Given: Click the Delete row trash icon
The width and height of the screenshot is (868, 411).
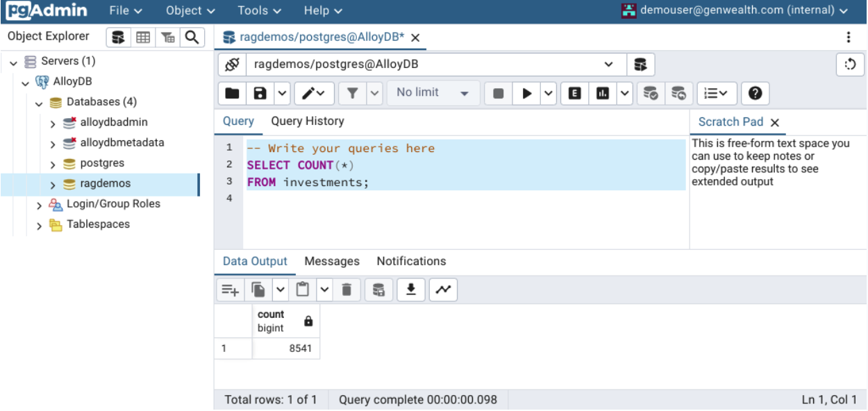Looking at the screenshot, I should tap(347, 290).
